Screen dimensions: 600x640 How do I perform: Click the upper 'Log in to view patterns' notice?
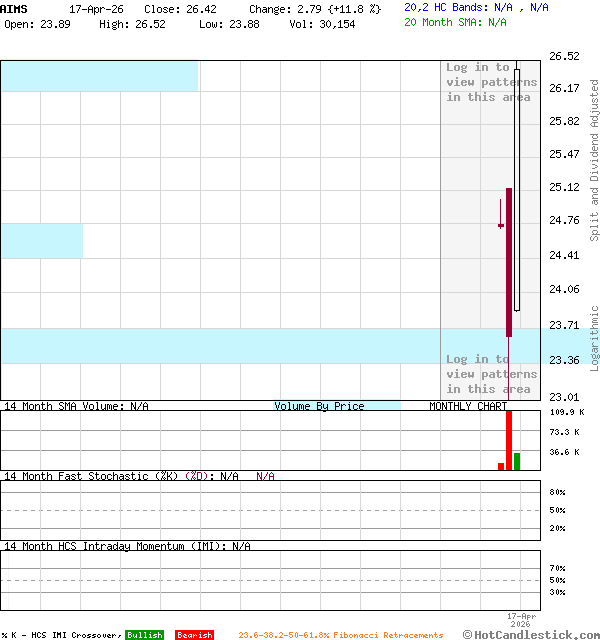pyautogui.click(x=490, y=82)
